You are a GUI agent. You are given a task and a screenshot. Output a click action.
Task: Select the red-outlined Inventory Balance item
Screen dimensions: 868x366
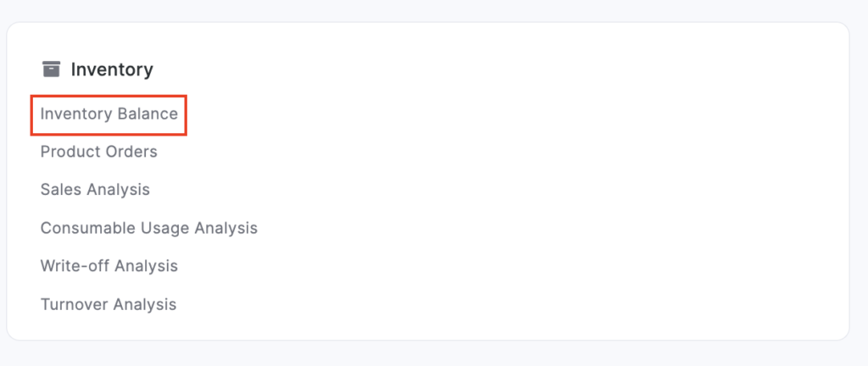point(108,114)
